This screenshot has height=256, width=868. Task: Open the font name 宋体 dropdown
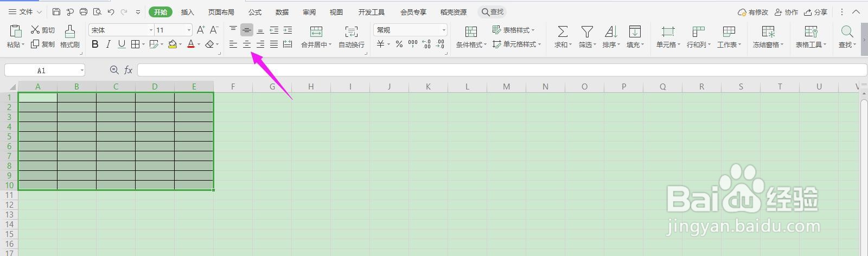click(x=151, y=30)
